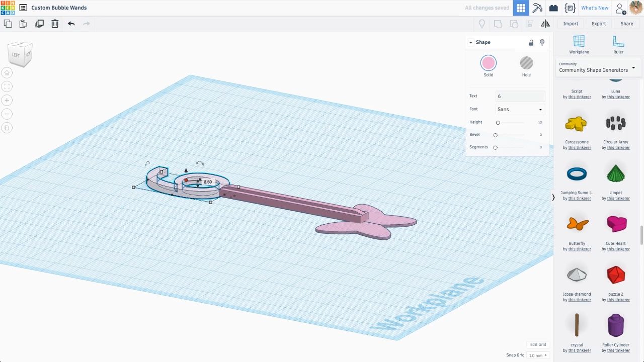Click the Import button
Screen dimensions: 644x362
(571, 24)
